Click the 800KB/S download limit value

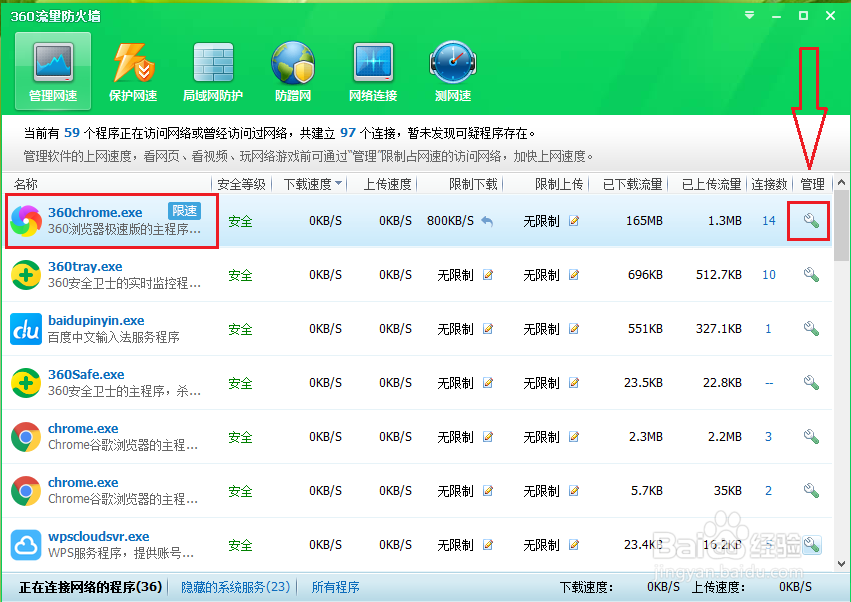point(450,221)
